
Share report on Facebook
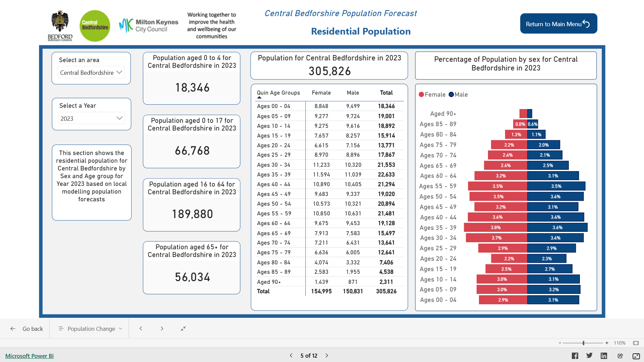coord(575,356)
